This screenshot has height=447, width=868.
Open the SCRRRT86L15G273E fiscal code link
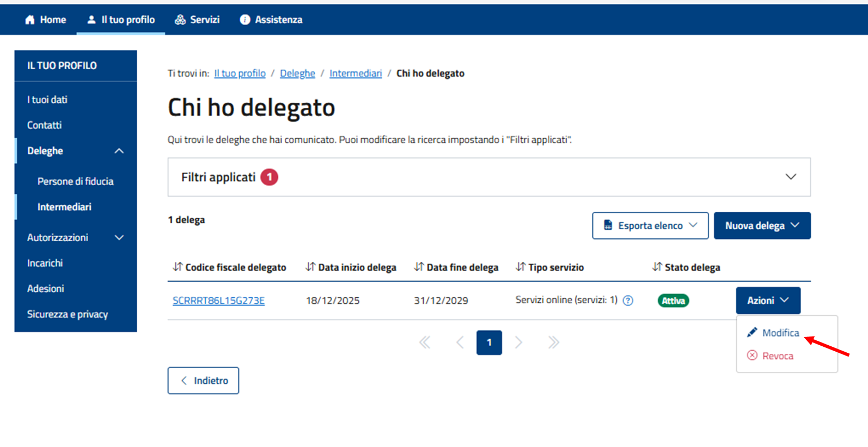point(218,301)
